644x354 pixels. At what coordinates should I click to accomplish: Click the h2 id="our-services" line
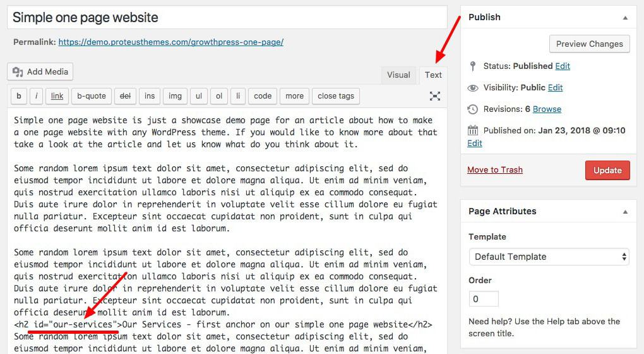(223, 324)
